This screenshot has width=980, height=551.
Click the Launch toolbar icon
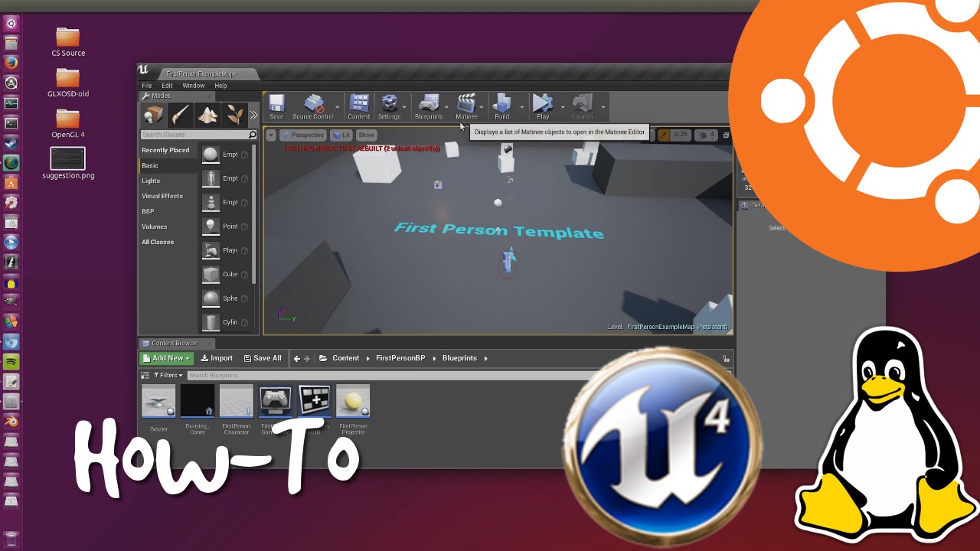pyautogui.click(x=583, y=106)
